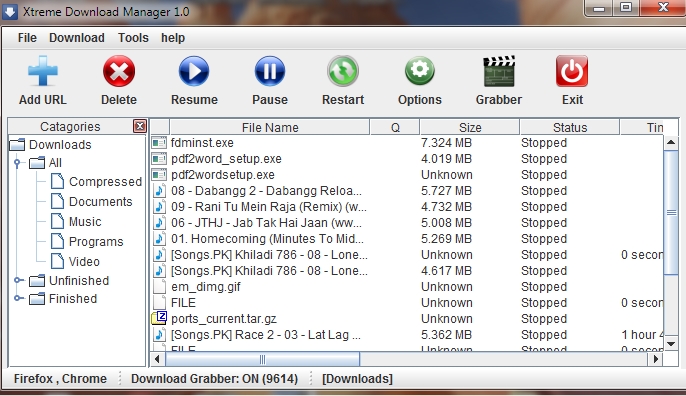Select Programs category
The height and width of the screenshot is (396, 686).
[96, 242]
